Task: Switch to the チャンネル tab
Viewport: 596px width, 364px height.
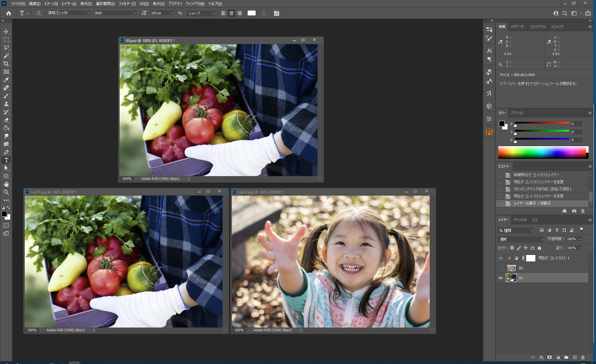Action: pos(520,220)
